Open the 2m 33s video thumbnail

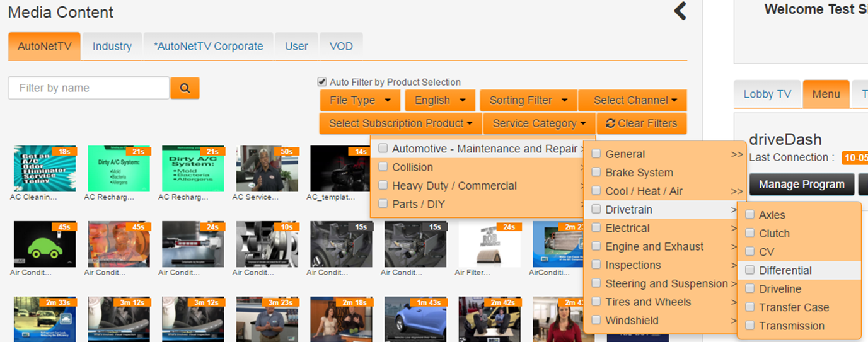tap(45, 319)
